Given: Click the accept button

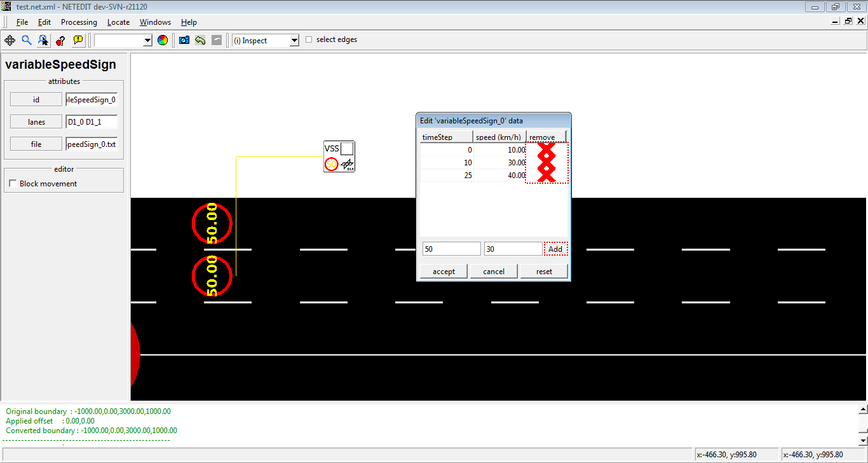Looking at the screenshot, I should pyautogui.click(x=444, y=272).
